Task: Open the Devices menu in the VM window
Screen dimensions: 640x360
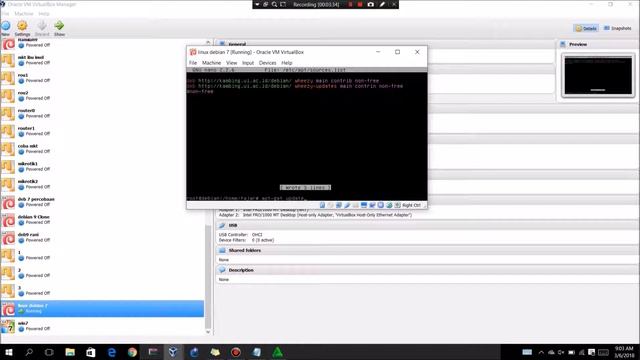Action: (x=267, y=63)
